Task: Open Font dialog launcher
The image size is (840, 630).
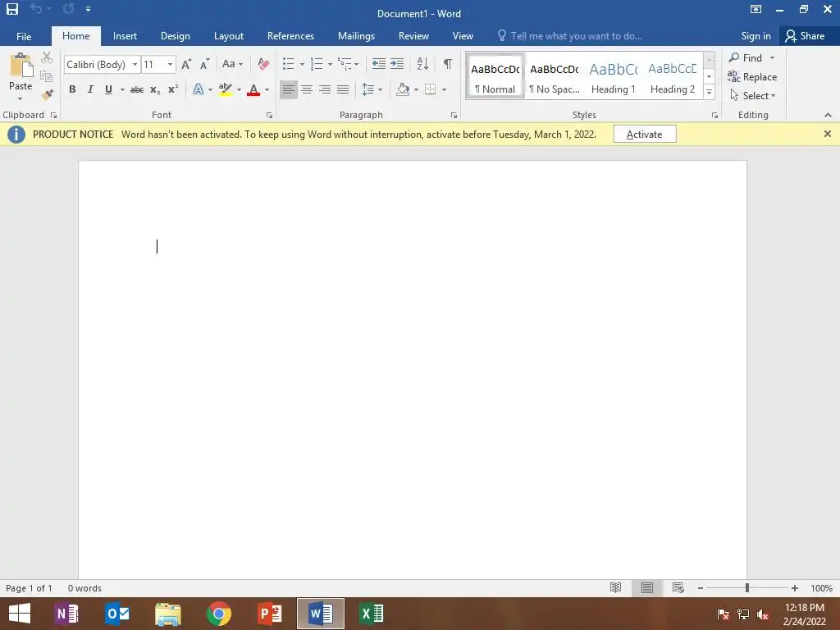Action: 269,115
